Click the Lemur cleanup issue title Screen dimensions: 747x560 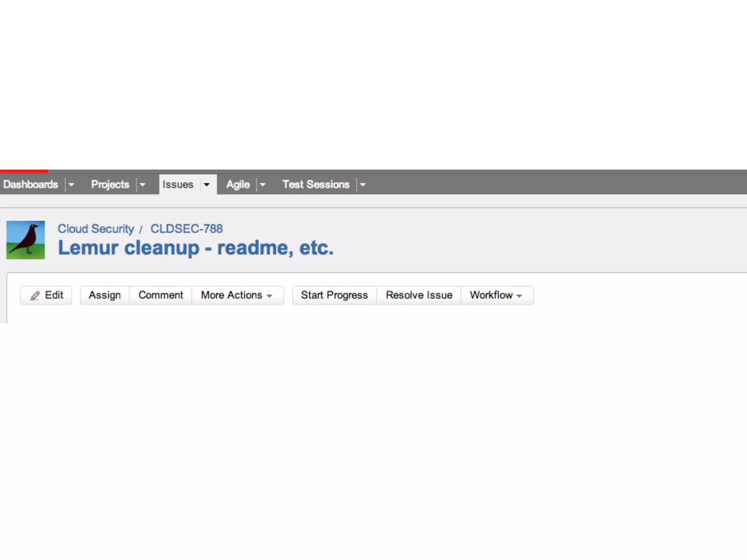196,248
